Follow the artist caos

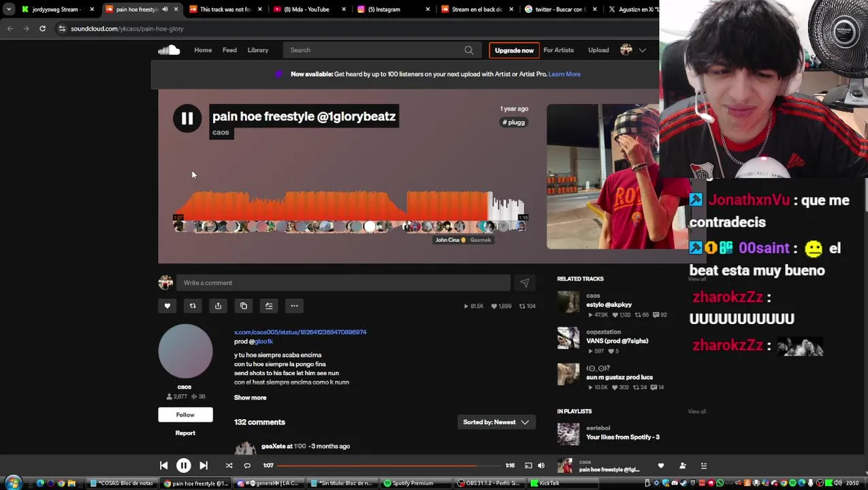185,415
